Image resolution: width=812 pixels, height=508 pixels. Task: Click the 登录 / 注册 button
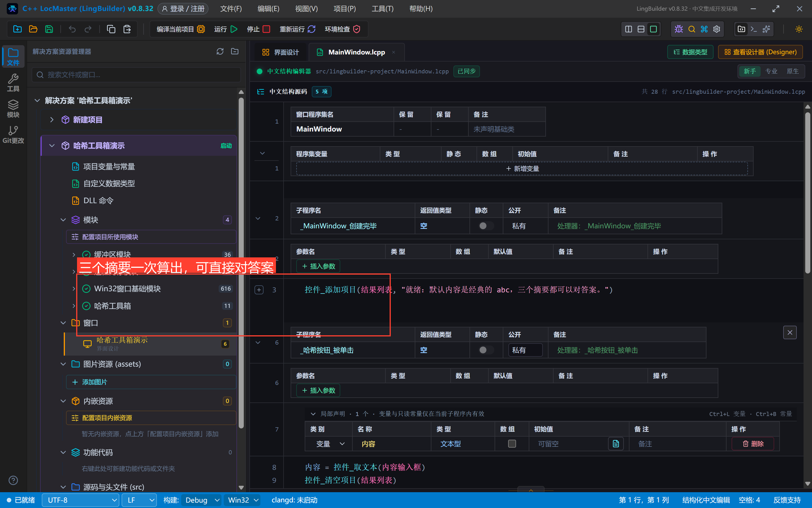coord(183,8)
